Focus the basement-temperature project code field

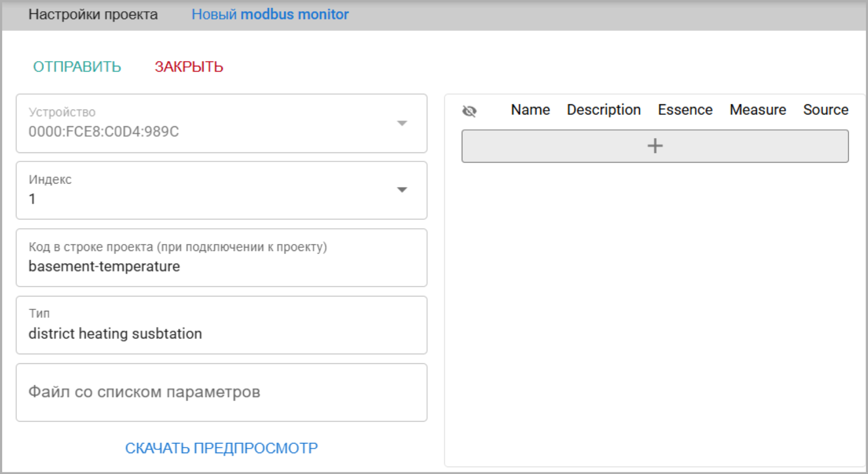[x=221, y=266]
